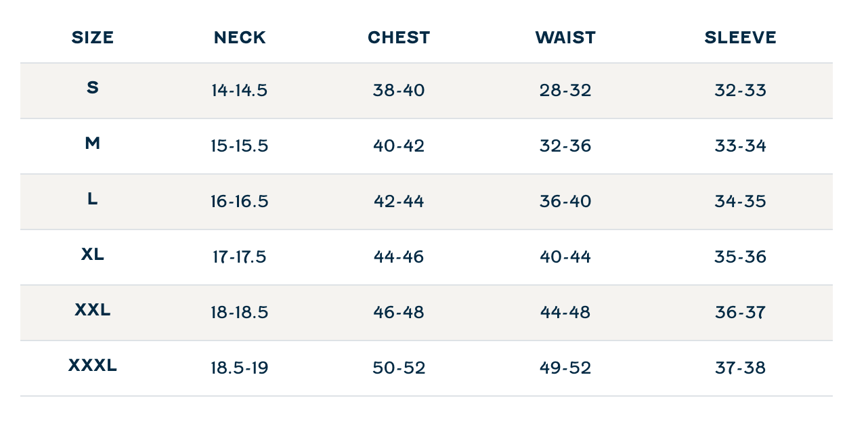The image size is (868, 440).
Task: Select the XL size row label
Action: click(93, 254)
